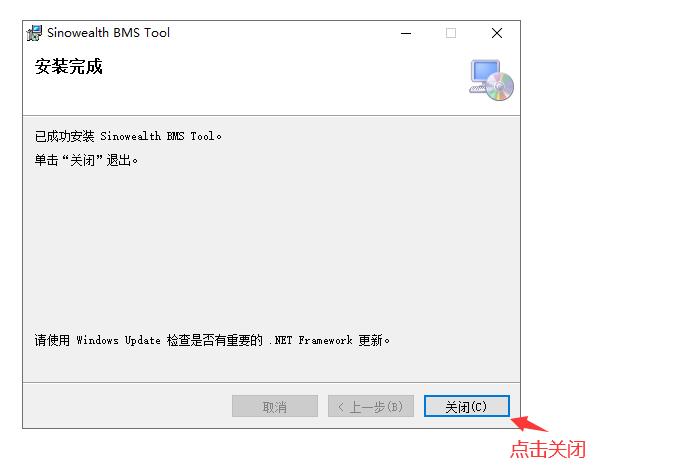Click the 单击“关闭”退出 instruction line

click(x=86, y=160)
